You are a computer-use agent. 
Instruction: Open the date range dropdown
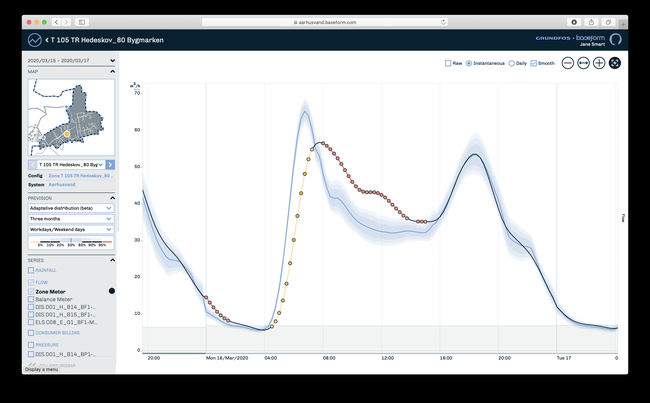(71, 61)
